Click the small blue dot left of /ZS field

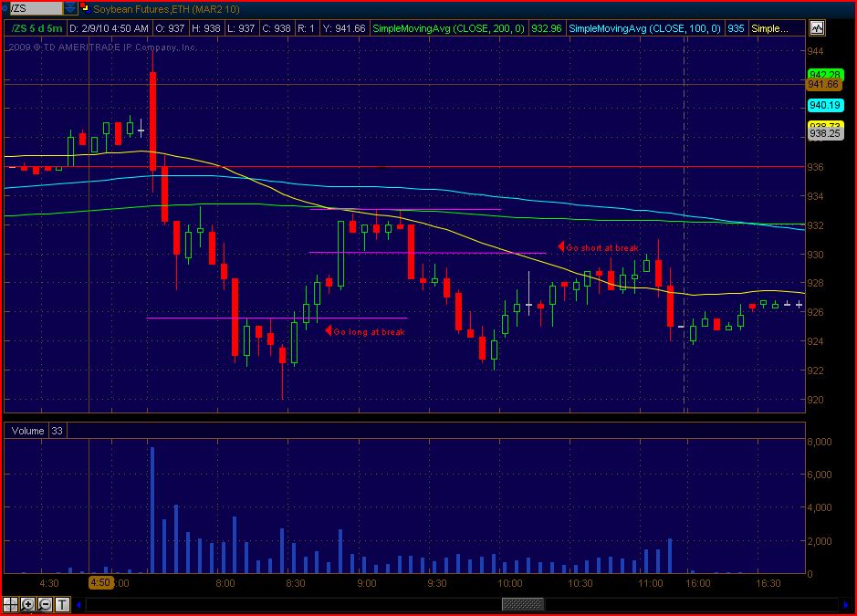click(5, 8)
